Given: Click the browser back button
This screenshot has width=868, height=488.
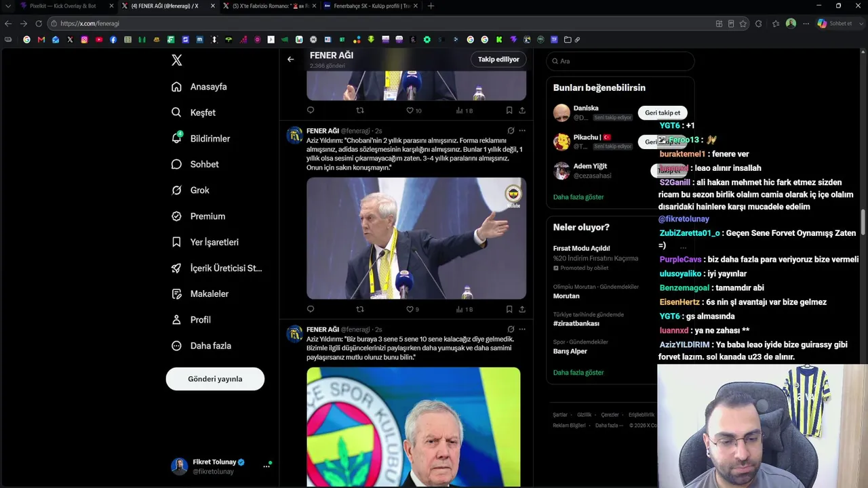Looking at the screenshot, I should pyautogui.click(x=8, y=24).
